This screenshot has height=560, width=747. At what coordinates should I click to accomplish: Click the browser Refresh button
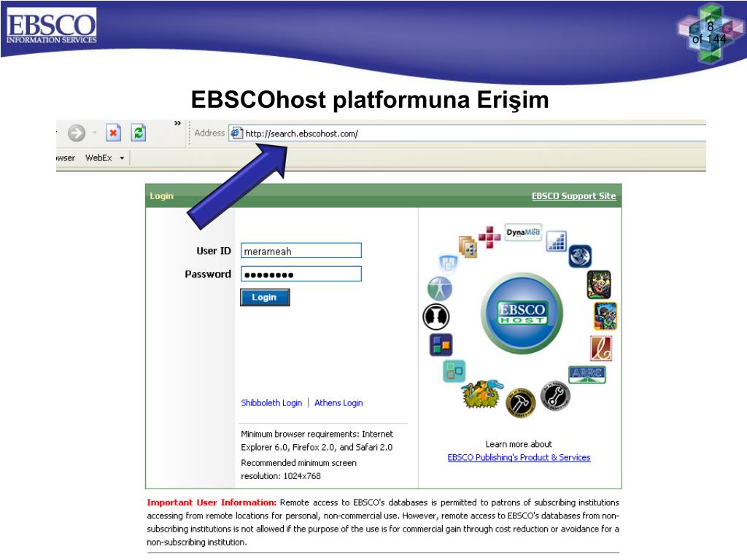click(139, 133)
